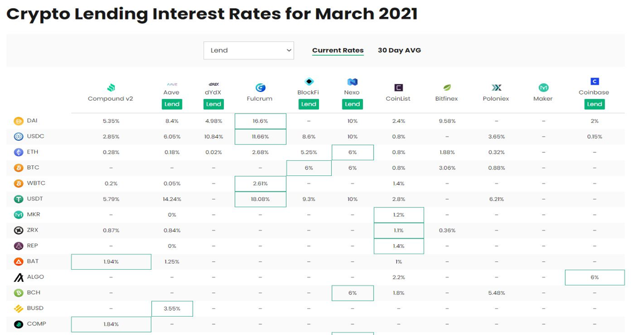The width and height of the screenshot is (644, 335).
Task: Click the CoinList logo icon
Action: [398, 88]
